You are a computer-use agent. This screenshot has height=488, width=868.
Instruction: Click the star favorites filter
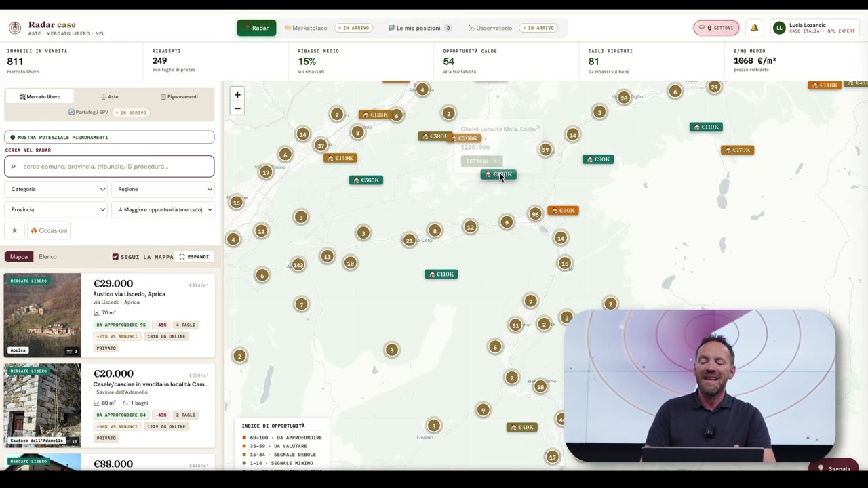[14, 230]
